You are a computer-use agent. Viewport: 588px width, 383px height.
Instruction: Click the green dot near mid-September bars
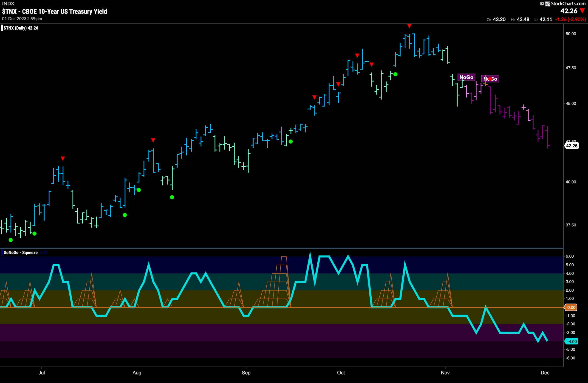tap(291, 141)
